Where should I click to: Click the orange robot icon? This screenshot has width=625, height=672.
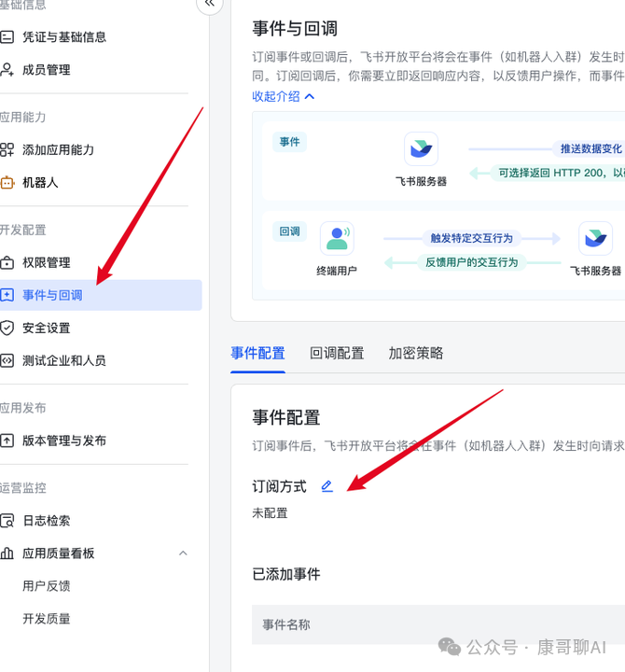coord(7,183)
